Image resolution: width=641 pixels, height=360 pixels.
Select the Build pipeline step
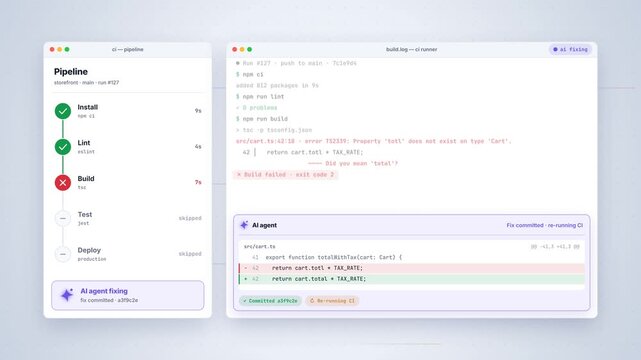coord(128,183)
